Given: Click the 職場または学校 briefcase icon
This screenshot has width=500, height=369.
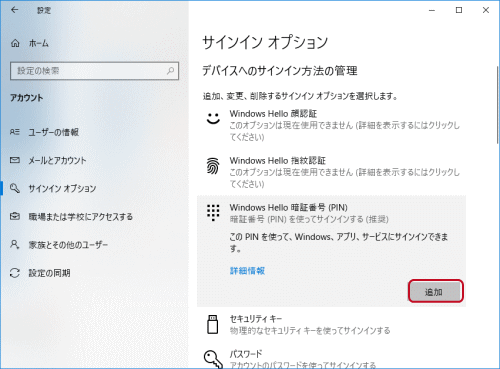Looking at the screenshot, I should (15, 216).
